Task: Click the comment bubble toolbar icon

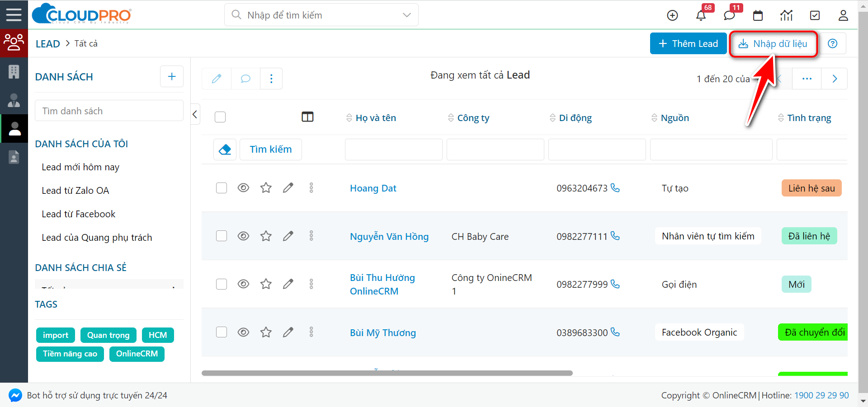Action: click(245, 79)
